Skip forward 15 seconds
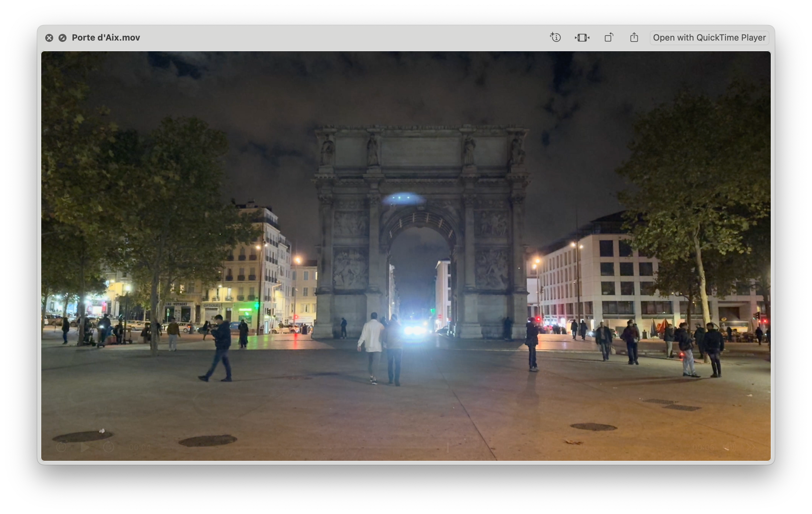The width and height of the screenshot is (812, 514). click(x=109, y=447)
